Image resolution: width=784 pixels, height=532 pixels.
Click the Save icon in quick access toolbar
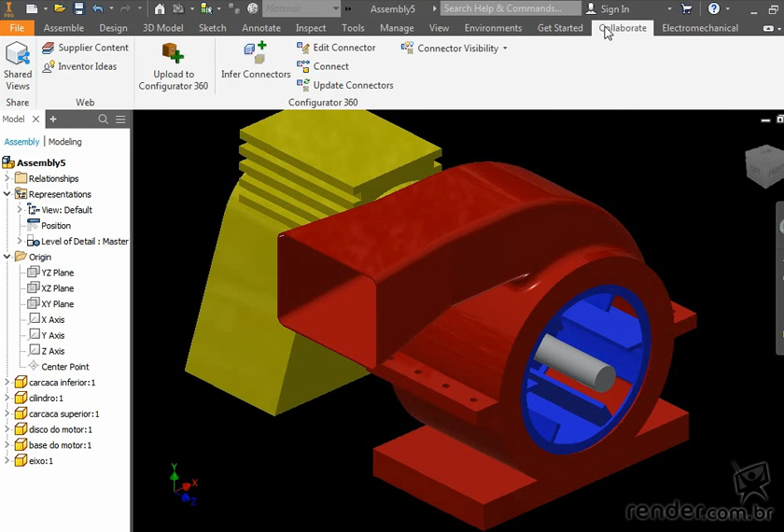tap(78, 8)
